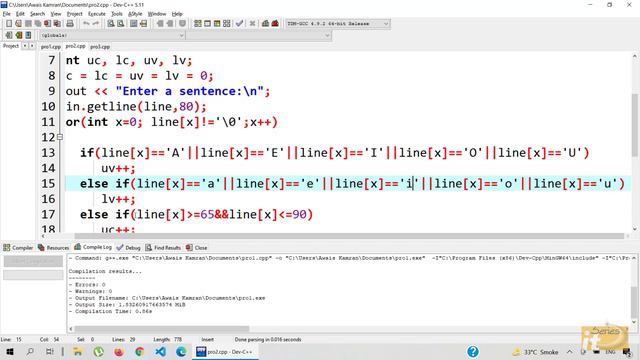The width and height of the screenshot is (640, 360).
Task: Click the left arrow next to Project tab
Action: [25, 46]
